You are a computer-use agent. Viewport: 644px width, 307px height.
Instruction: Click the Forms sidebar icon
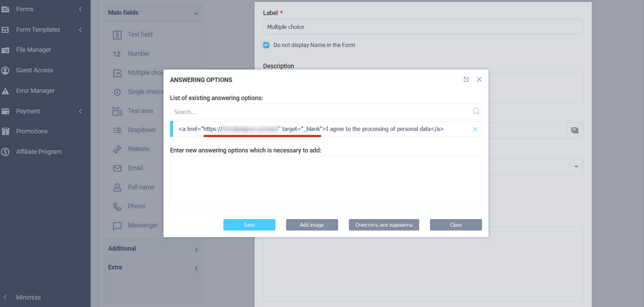[6, 9]
